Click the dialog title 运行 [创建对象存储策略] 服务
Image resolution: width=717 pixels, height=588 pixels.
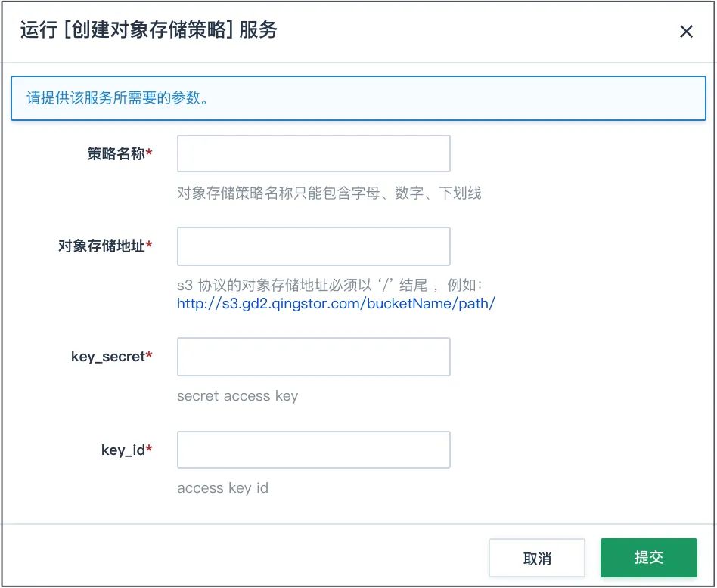pos(148,30)
